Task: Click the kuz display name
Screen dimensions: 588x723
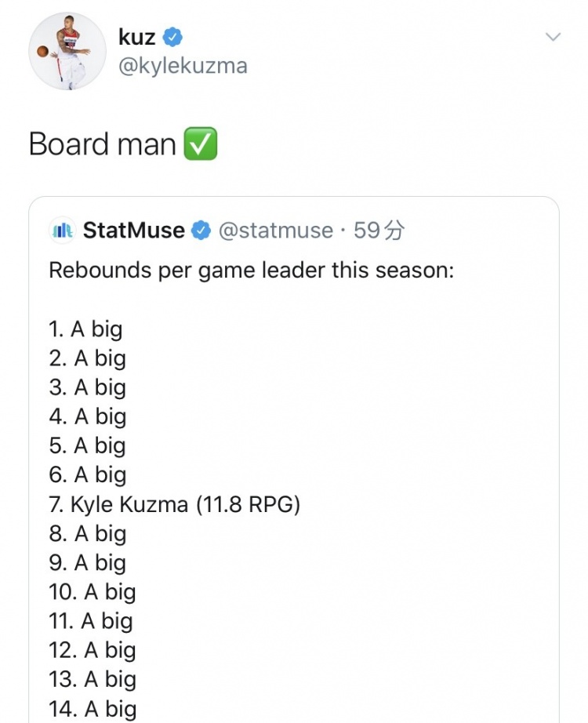Action: point(137,37)
